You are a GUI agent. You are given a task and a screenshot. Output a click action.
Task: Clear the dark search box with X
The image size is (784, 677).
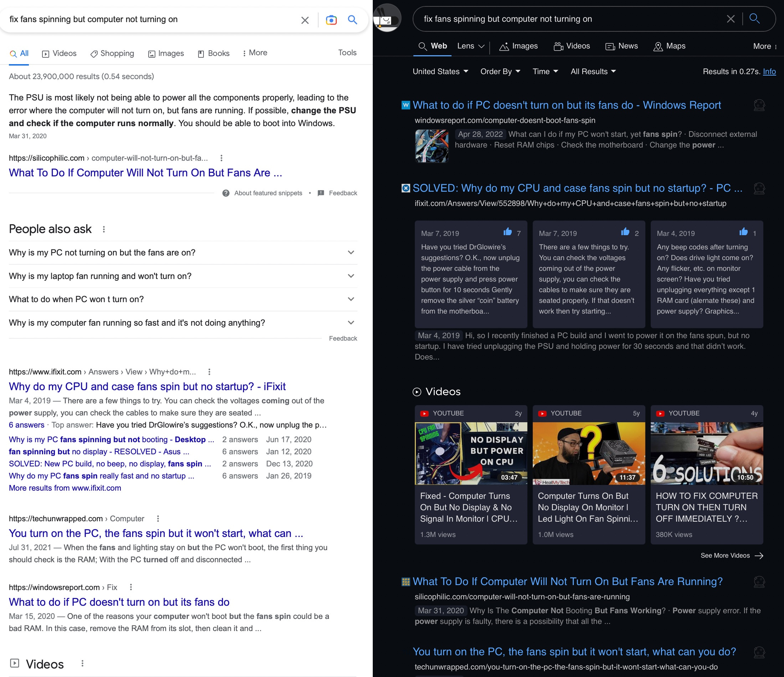point(731,19)
